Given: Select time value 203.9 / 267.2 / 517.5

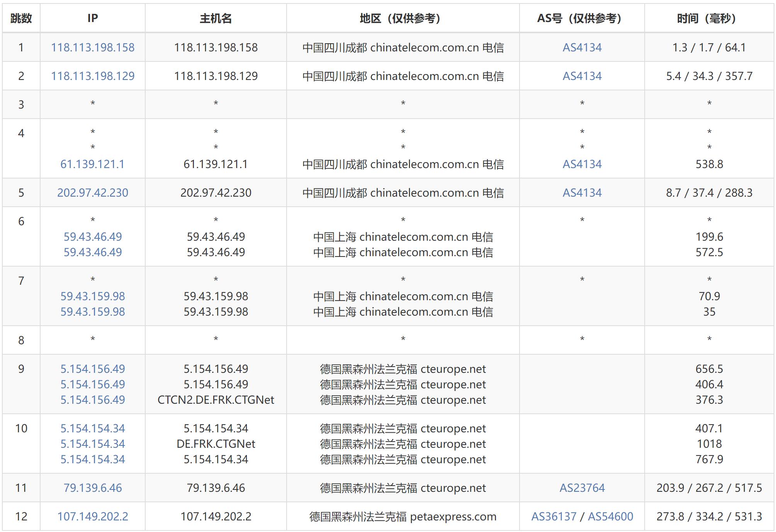Looking at the screenshot, I should coord(709,488).
